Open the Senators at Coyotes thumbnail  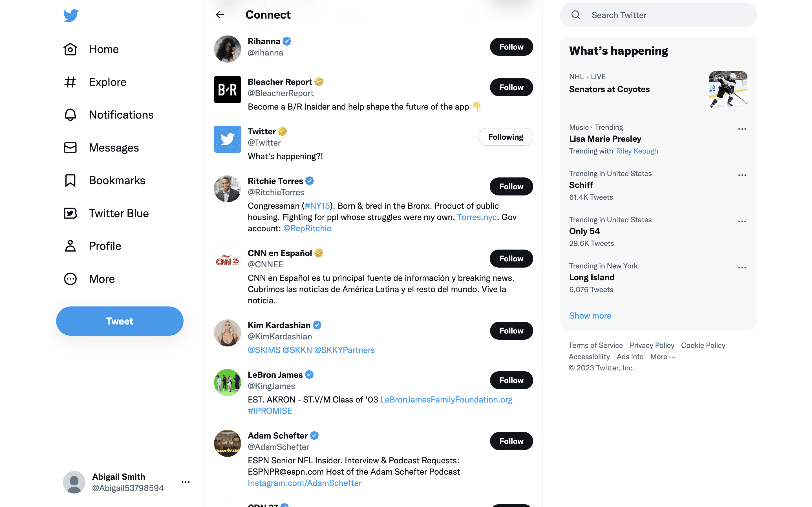coord(728,90)
